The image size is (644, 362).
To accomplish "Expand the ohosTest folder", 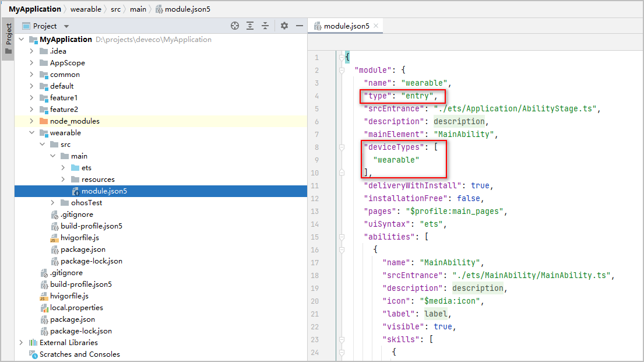I will click(52, 203).
